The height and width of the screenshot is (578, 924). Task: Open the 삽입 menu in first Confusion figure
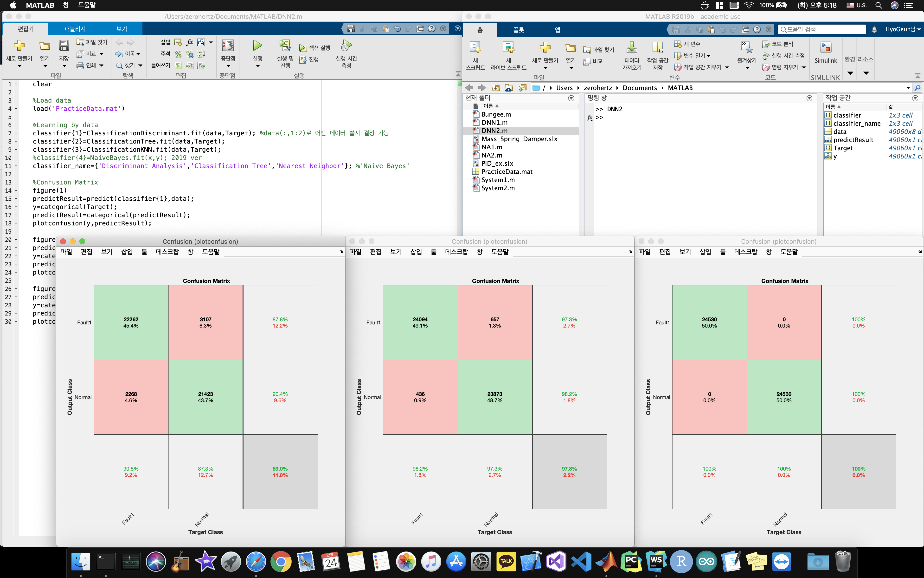[127, 252]
